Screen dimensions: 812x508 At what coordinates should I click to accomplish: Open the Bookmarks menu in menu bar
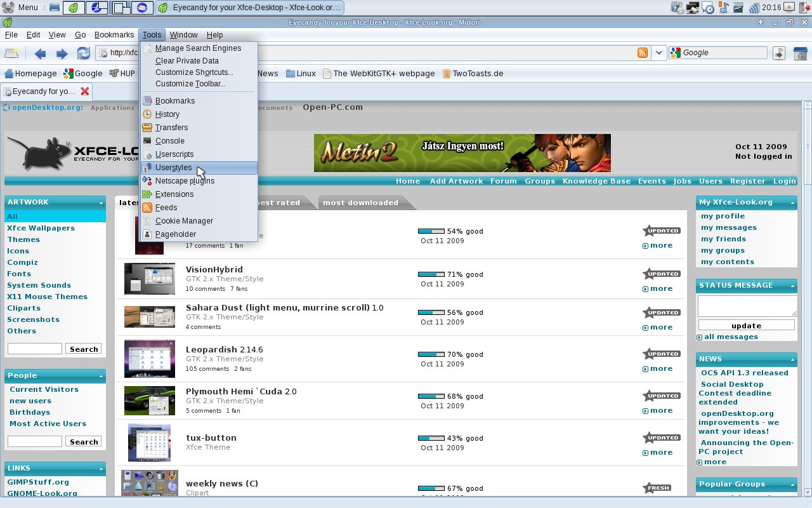click(x=114, y=35)
